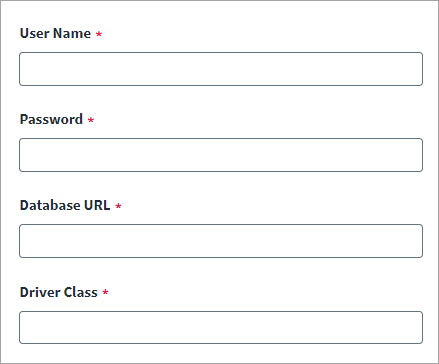Activate the box under the Password label
439x364 pixels.
click(x=221, y=155)
